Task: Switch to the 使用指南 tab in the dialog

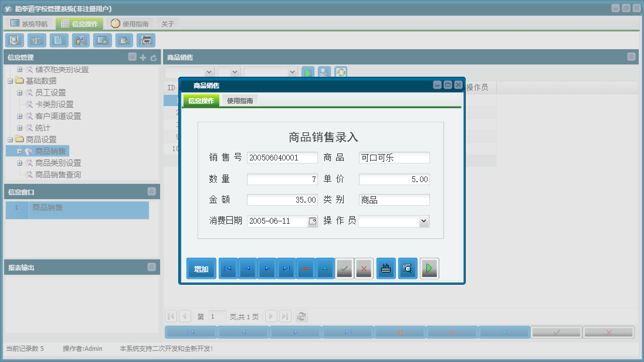Action: 240,100
